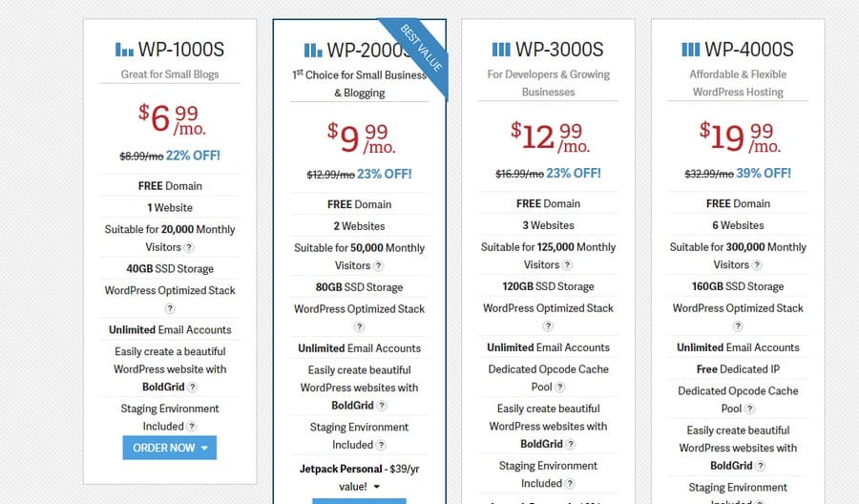Screen dimensions: 859x504
Task: Click help icon beside WP-4000S Opcode Cache Pool
Action: click(x=750, y=409)
